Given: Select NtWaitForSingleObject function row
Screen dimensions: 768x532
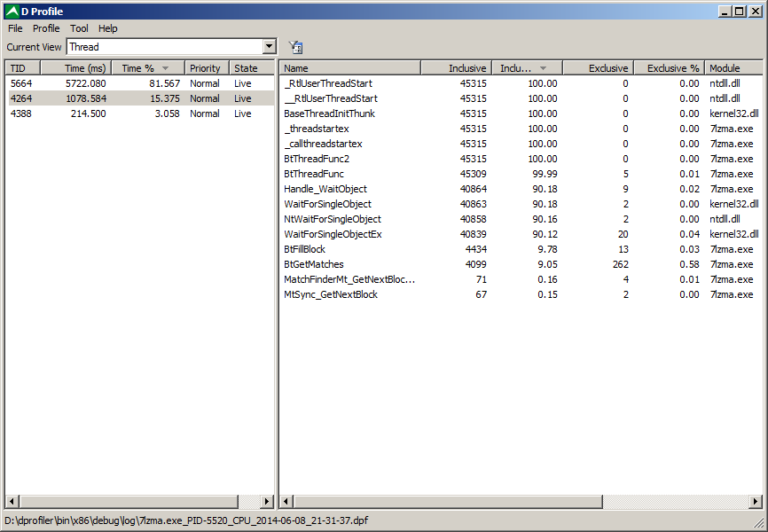Looking at the screenshot, I should [521, 219].
